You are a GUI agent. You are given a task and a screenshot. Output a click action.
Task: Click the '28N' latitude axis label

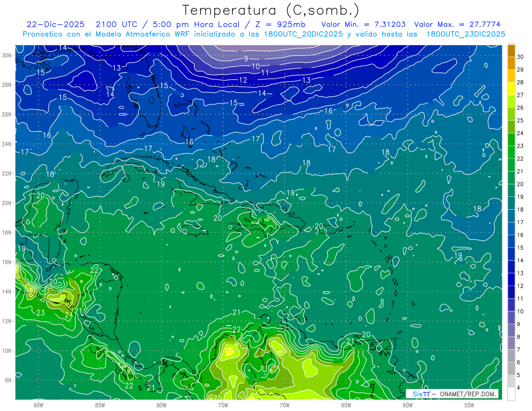pyautogui.click(x=7, y=85)
